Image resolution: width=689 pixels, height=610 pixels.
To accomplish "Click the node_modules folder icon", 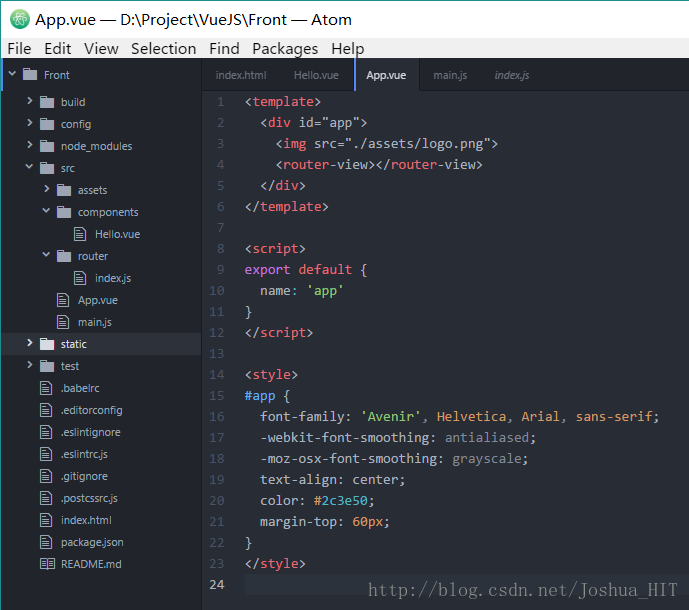I will (x=47, y=146).
